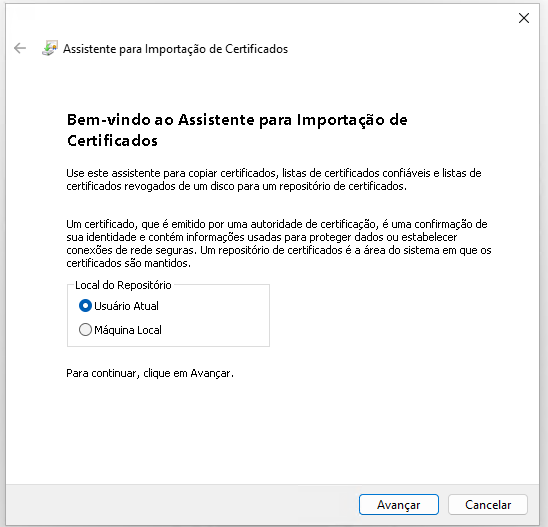The image size is (548, 527).
Task: Close the wizard with the X icon
Action: [x=524, y=18]
